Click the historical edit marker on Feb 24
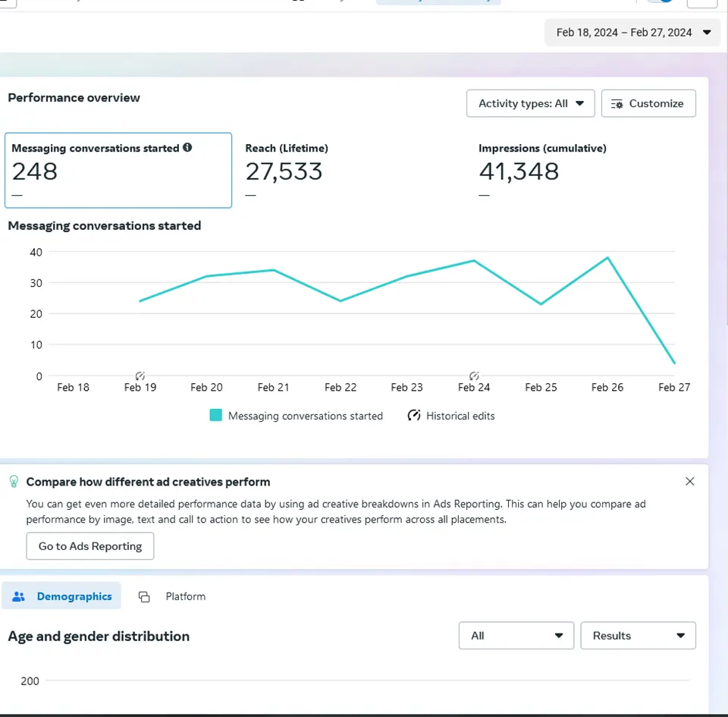728x717 pixels. 474,376
